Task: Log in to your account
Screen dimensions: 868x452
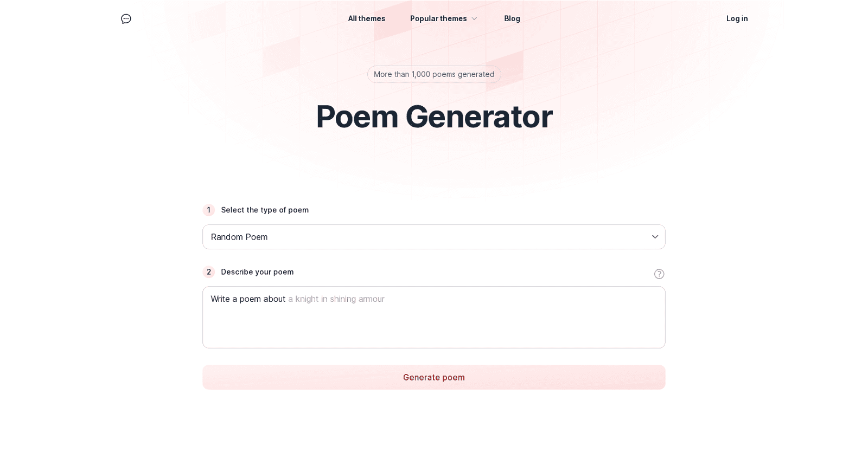Action: point(737,18)
